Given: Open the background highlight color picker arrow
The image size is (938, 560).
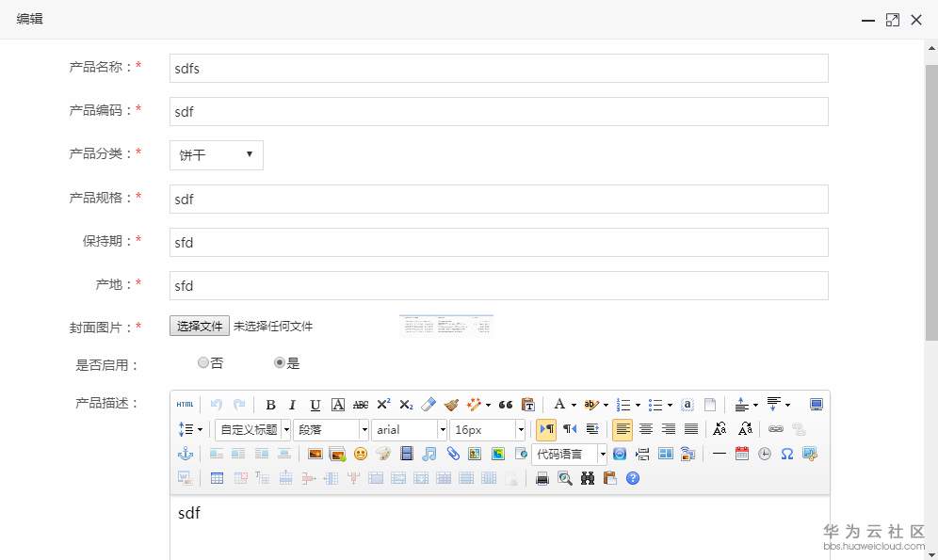Looking at the screenshot, I should click(x=606, y=405).
